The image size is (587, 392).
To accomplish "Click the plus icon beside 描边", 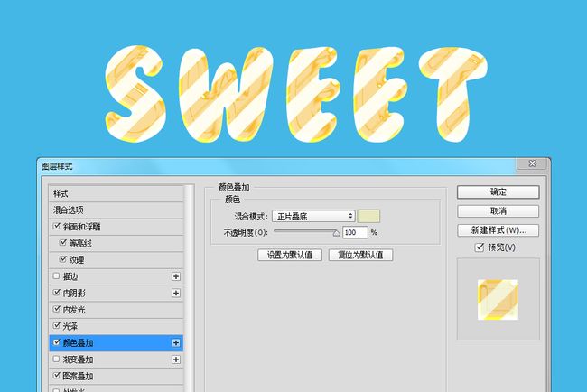I will coord(176,276).
